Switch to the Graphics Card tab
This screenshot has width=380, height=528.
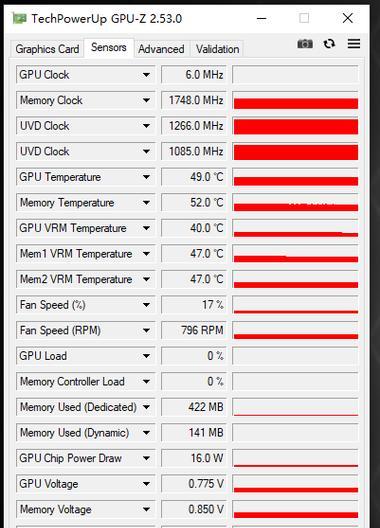(x=47, y=49)
